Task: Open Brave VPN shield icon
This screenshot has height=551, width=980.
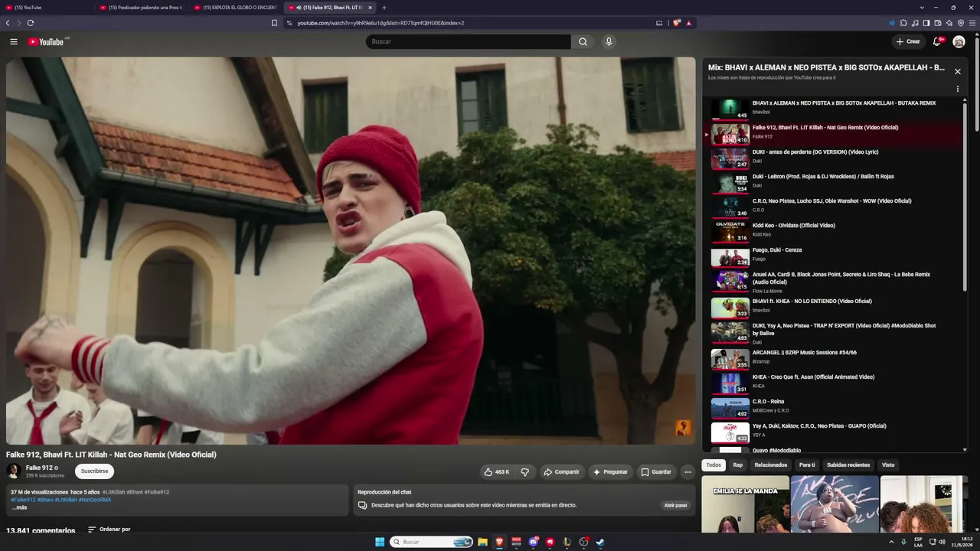Action: 961,23
